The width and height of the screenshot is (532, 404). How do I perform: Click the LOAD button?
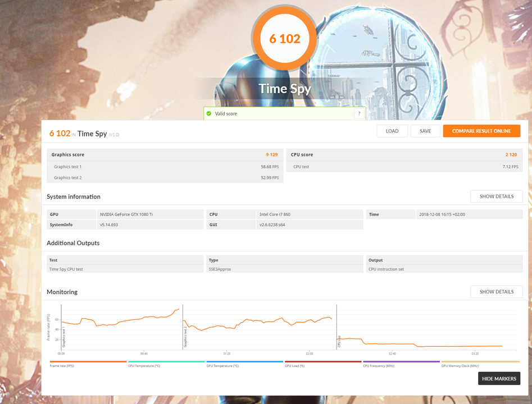pos(392,131)
